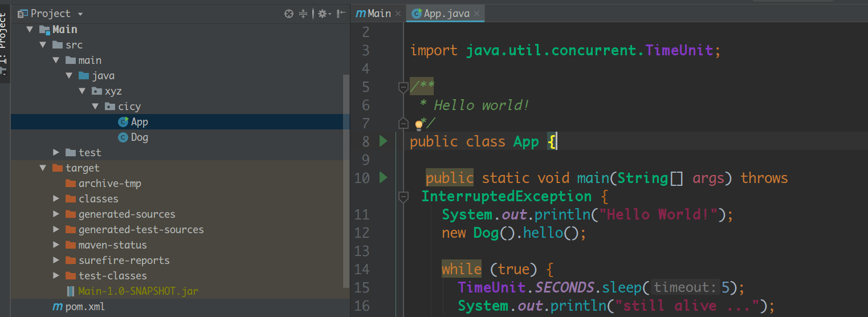The height and width of the screenshot is (317, 868).
Task: Fold the main method at InterruptedException line
Action: 404,197
